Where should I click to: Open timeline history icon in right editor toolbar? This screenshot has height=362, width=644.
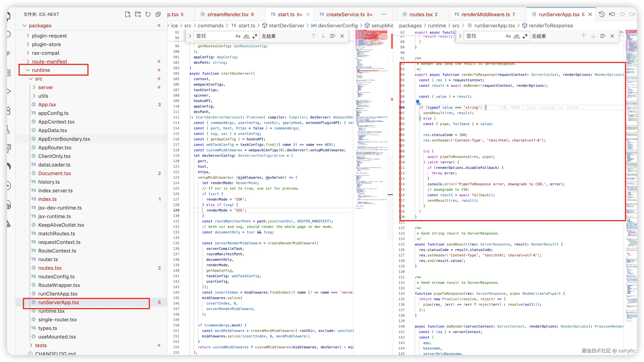click(x=602, y=14)
